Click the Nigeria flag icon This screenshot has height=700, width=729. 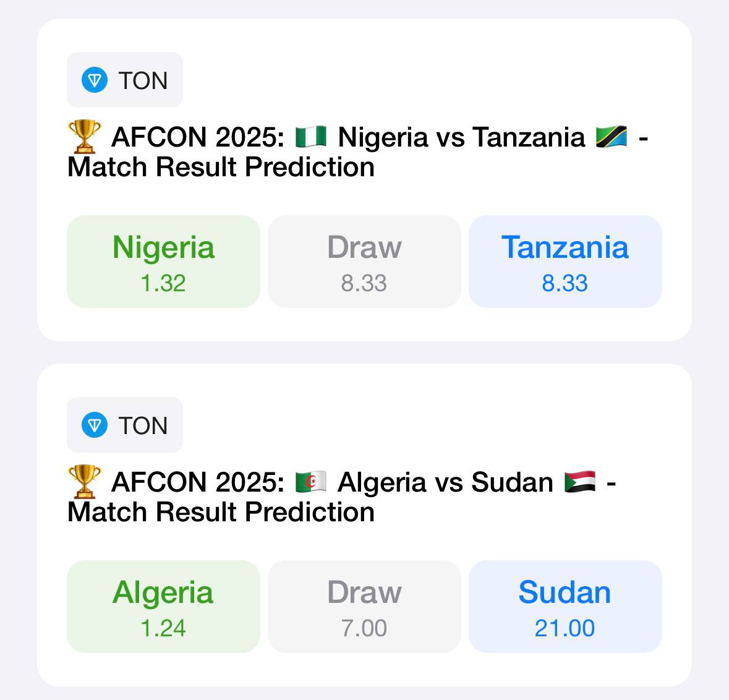[311, 137]
